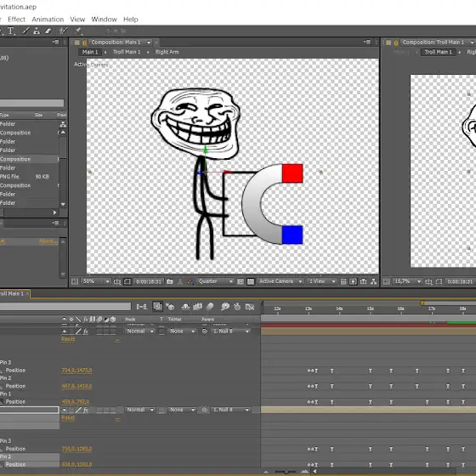Open the 1. Null 8 parent dropdown of selected layer
This screenshot has height=476, width=476.
[x=230, y=410]
